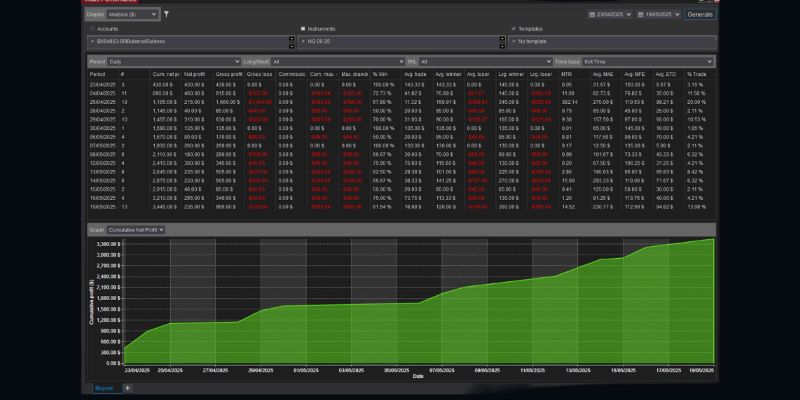Expand the end date 19/05/2025 picker arrow
The height and width of the screenshot is (400, 800).
pyautogui.click(x=677, y=15)
